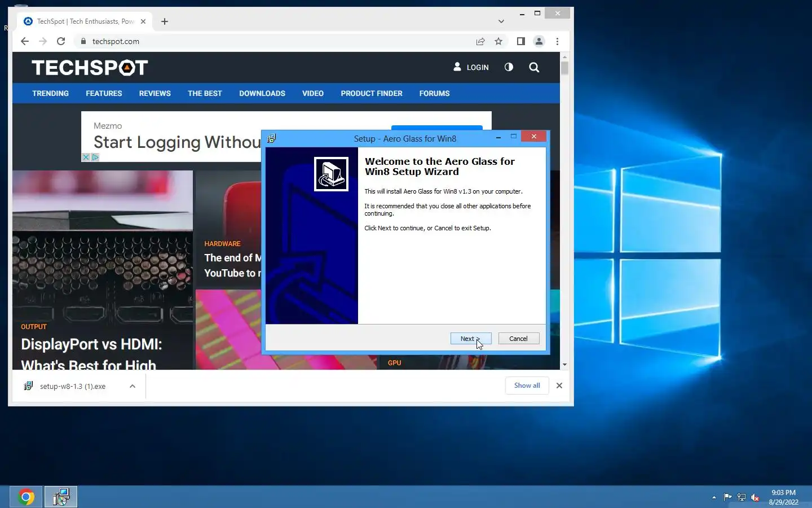
Task: Open THE BEST menu item
Action: point(205,94)
